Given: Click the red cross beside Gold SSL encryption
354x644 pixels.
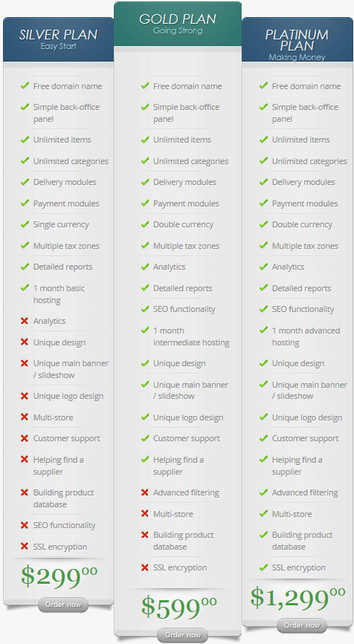Looking at the screenshot, I should pyautogui.click(x=145, y=567).
